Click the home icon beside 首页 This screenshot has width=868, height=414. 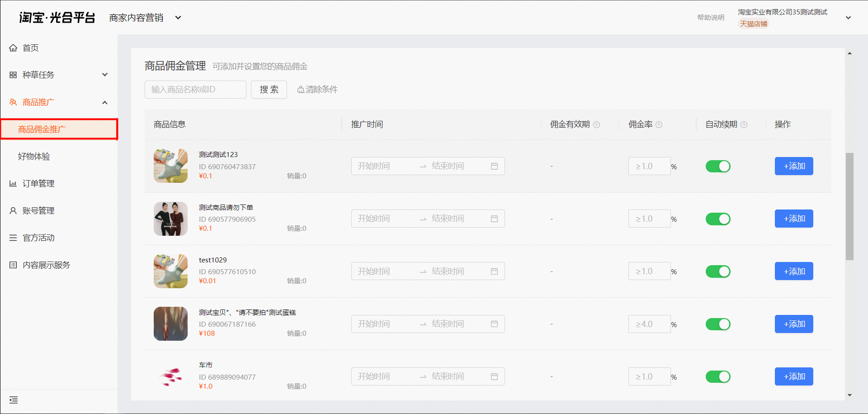tap(13, 48)
